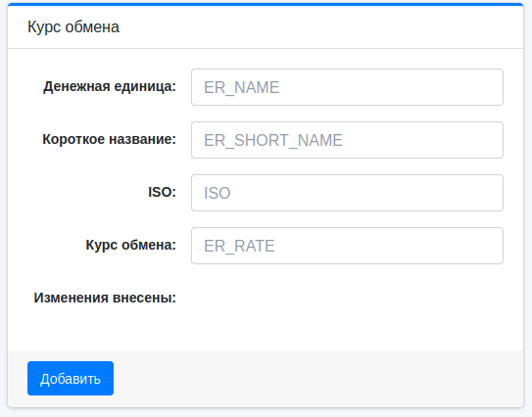Click empty value area beside Изменения внесены
Viewport: 532px width, 417px height.
[x=347, y=298]
